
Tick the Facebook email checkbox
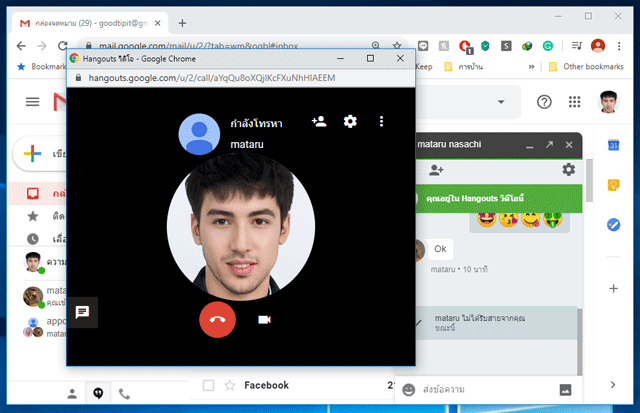pos(209,385)
